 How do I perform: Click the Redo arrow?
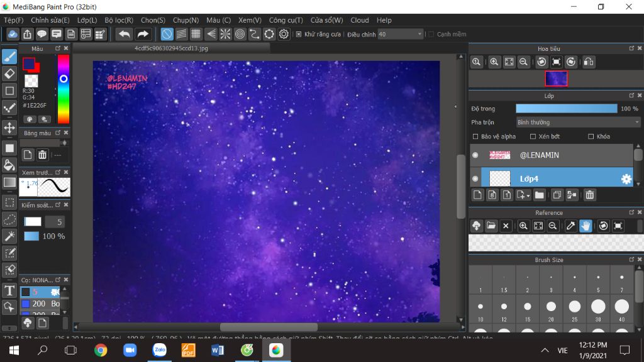[143, 34]
